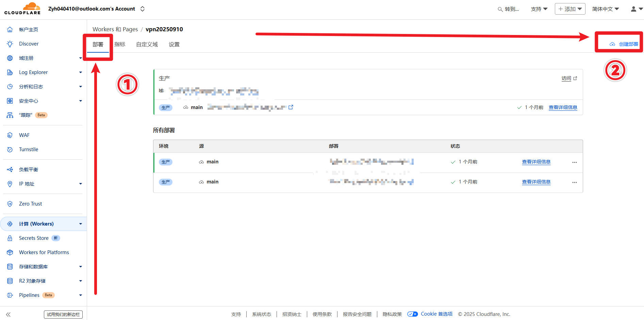The height and width of the screenshot is (320, 644).
Task: Collapse the sidebar with double-chevron icon
Action: [x=8, y=315]
